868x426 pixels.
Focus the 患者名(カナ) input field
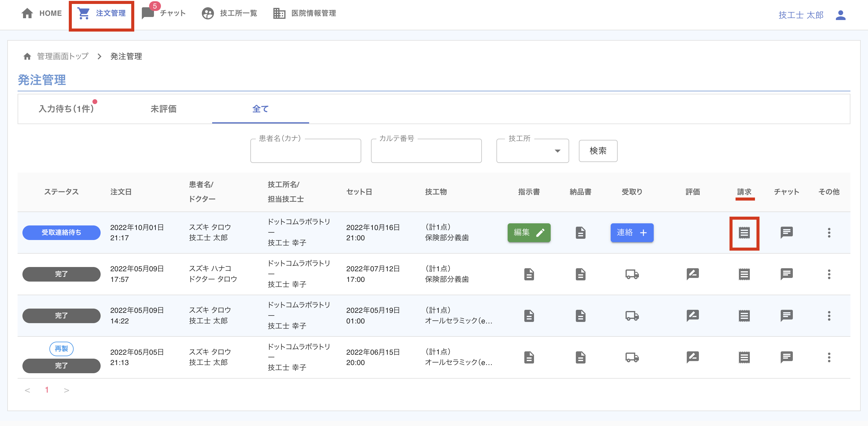point(305,151)
